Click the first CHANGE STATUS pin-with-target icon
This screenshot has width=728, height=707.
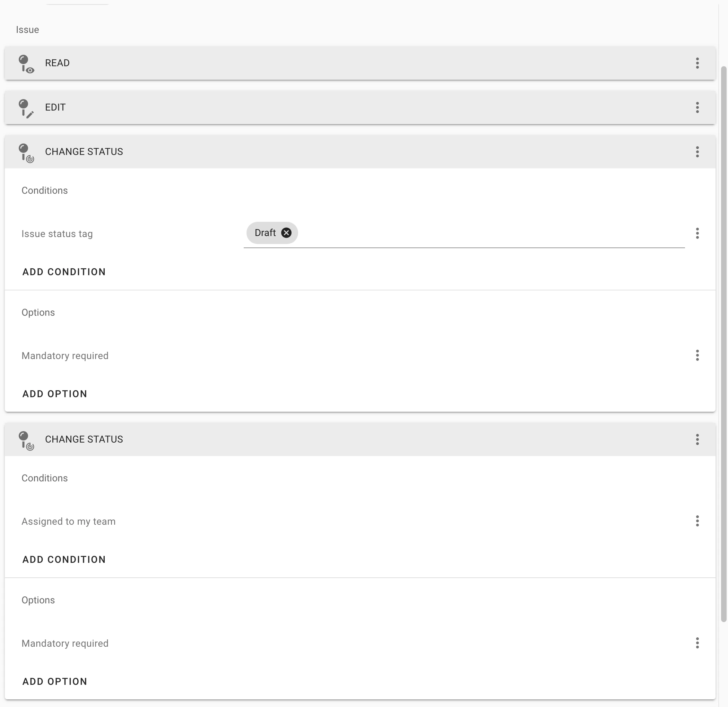coord(26,151)
